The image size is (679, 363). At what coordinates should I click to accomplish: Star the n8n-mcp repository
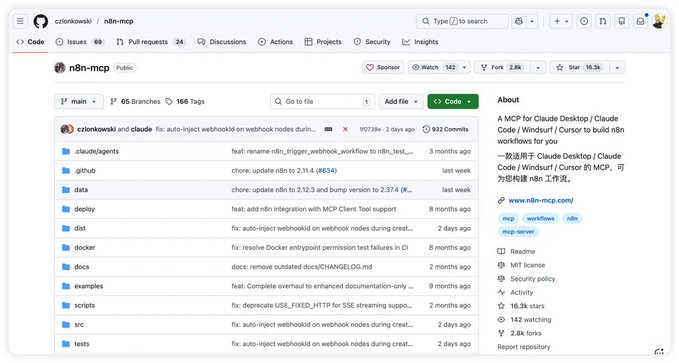[x=580, y=67]
